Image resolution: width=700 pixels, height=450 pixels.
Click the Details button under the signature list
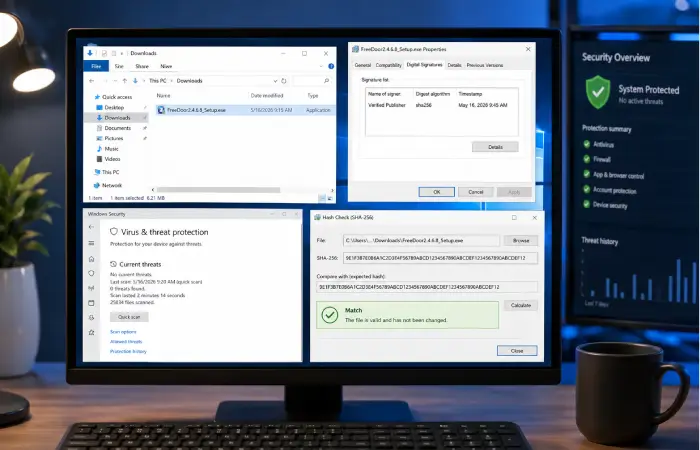[x=495, y=147]
